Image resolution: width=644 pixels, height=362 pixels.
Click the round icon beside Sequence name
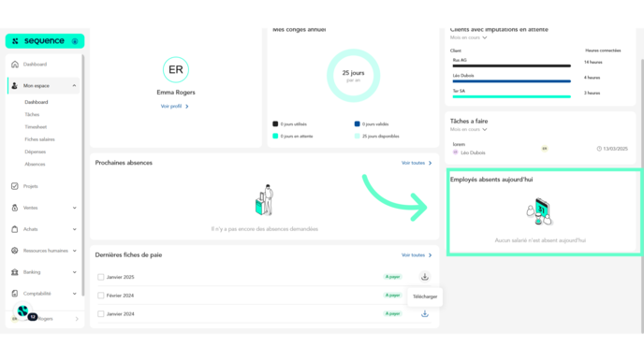tap(75, 41)
